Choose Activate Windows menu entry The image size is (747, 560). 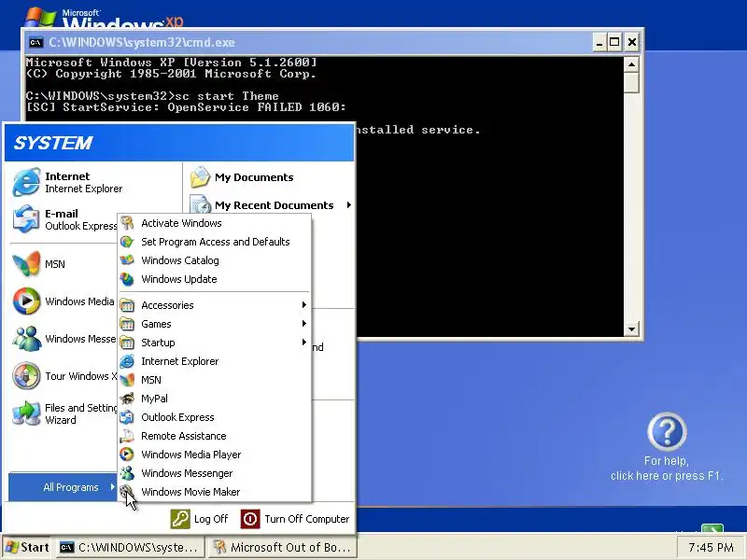215,223
